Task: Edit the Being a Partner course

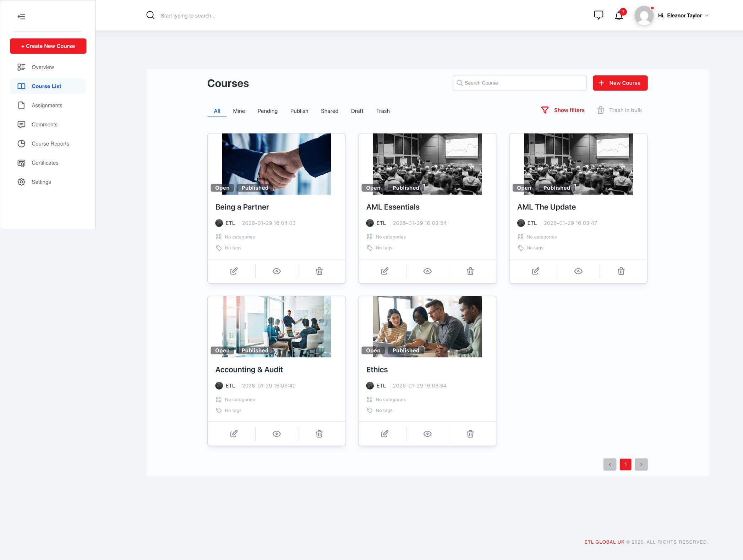Action: pyautogui.click(x=234, y=271)
